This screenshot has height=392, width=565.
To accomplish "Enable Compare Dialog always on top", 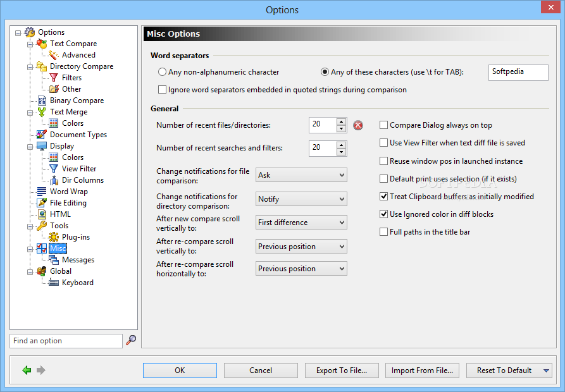I will 384,125.
